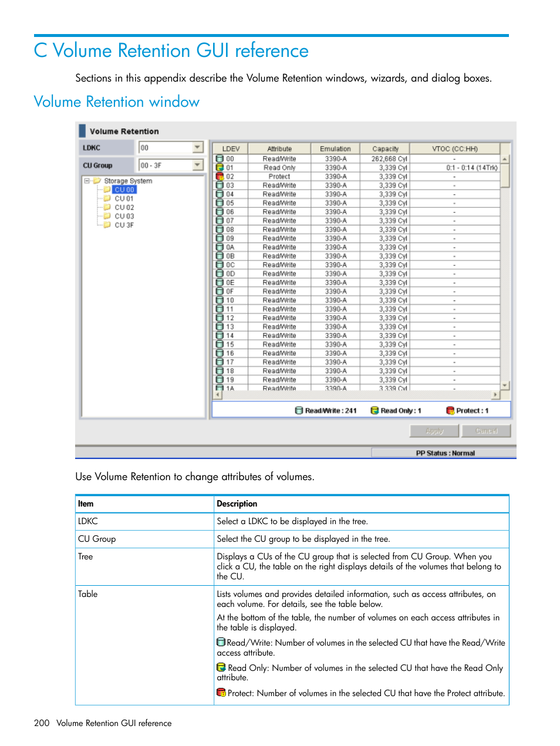Viewport: 560px width, 746px height.
Task: Click the Protect attribute of LDEV 02
Action: click(x=279, y=176)
